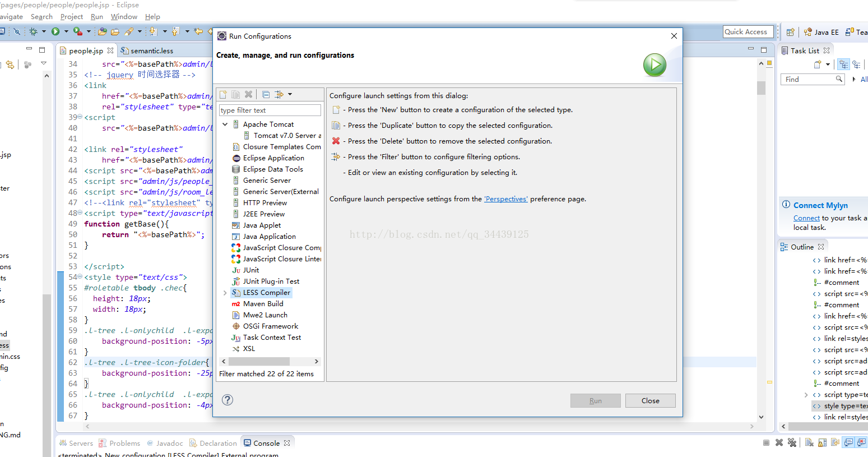
Task: Toggle Scroll Lock in Console toolbar
Action: tap(822, 442)
